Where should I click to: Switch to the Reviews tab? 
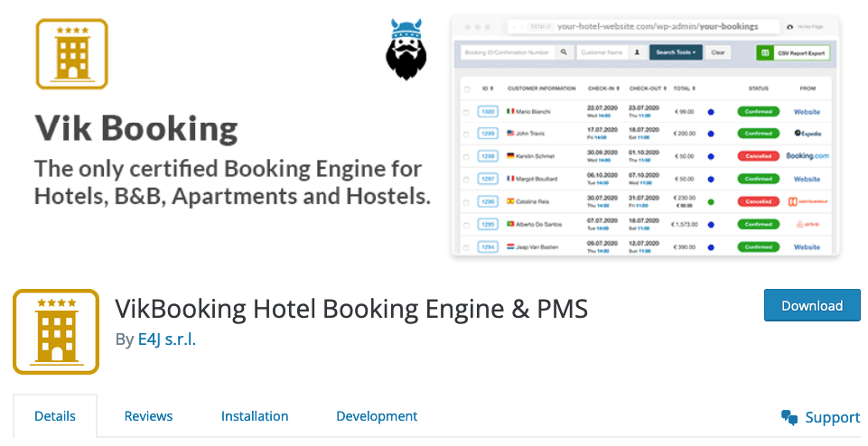[148, 416]
